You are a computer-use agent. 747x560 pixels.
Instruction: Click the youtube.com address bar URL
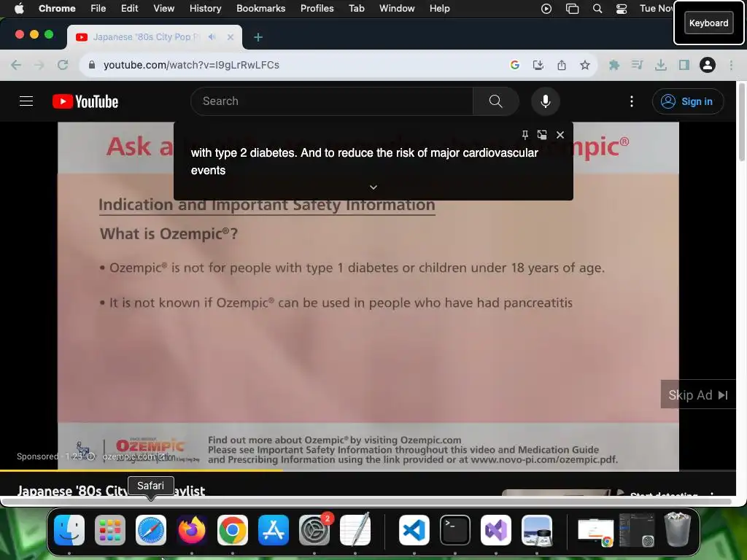[x=191, y=65]
